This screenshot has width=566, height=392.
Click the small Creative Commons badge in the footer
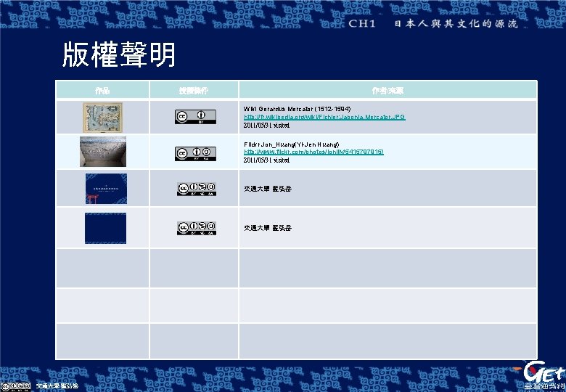[x=15, y=387]
